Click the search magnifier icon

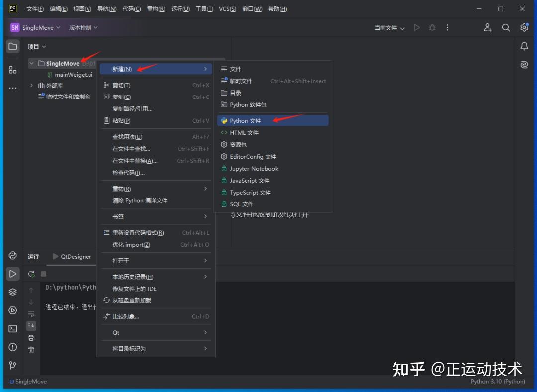[506, 27]
